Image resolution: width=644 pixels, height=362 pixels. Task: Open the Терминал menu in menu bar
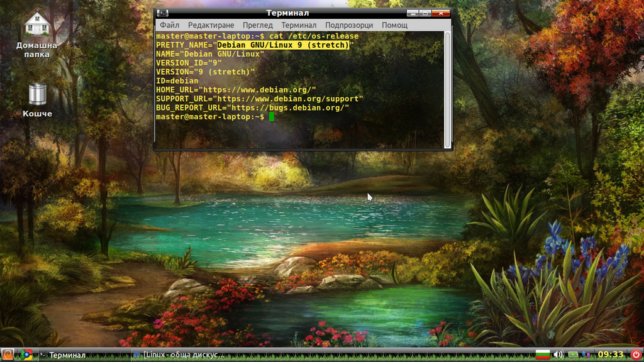[299, 25]
